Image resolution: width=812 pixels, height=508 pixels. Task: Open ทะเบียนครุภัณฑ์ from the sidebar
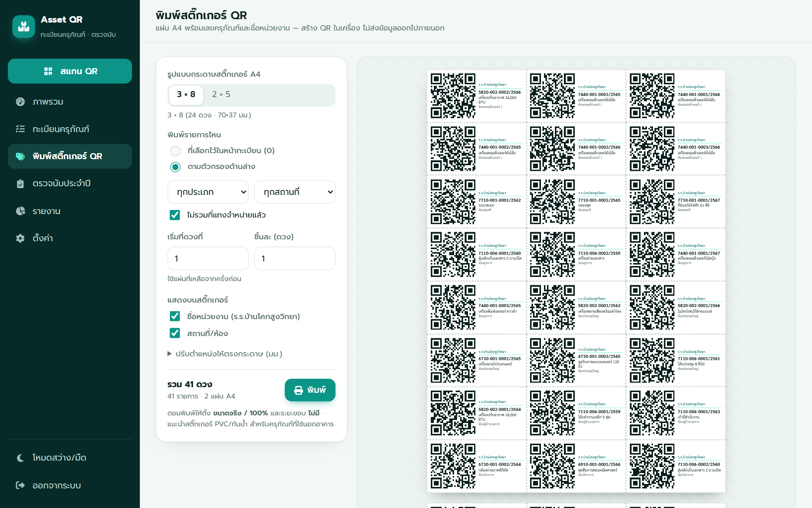point(70,129)
